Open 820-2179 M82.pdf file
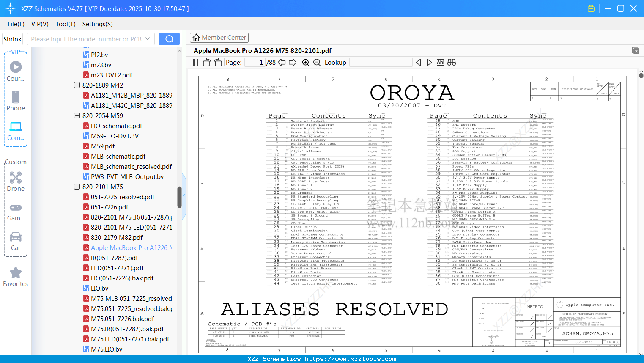This screenshot has height=363, width=644. coord(117,237)
